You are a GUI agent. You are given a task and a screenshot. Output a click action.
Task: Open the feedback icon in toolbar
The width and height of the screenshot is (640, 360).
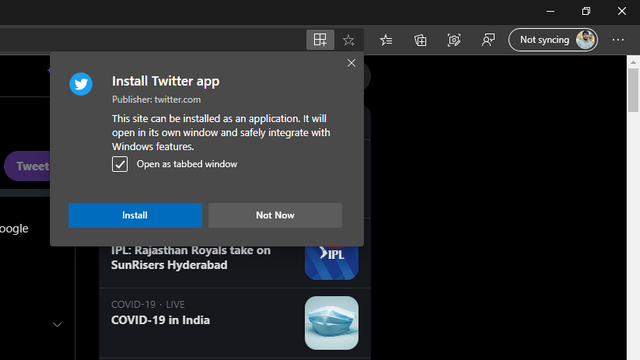[488, 40]
